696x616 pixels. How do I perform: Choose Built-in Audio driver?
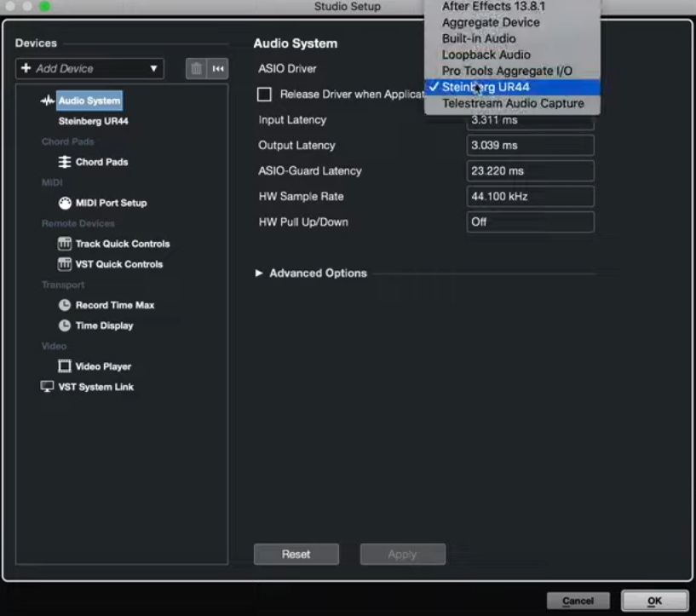tap(512, 38)
